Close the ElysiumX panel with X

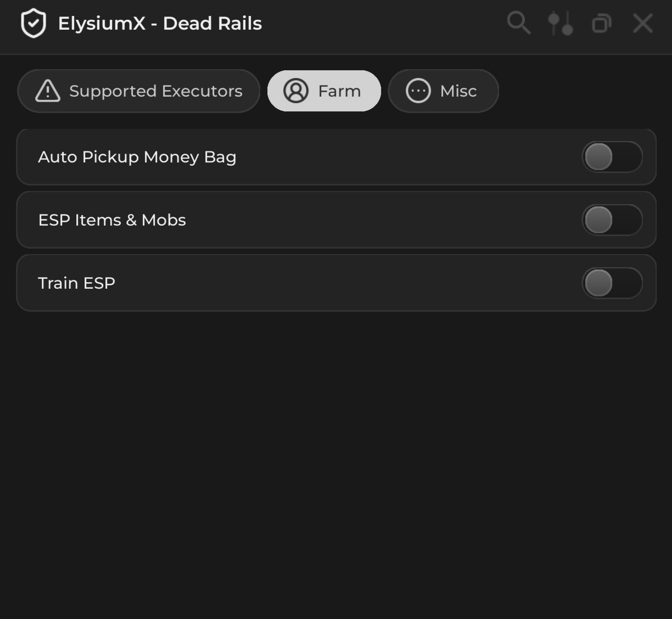coord(642,24)
